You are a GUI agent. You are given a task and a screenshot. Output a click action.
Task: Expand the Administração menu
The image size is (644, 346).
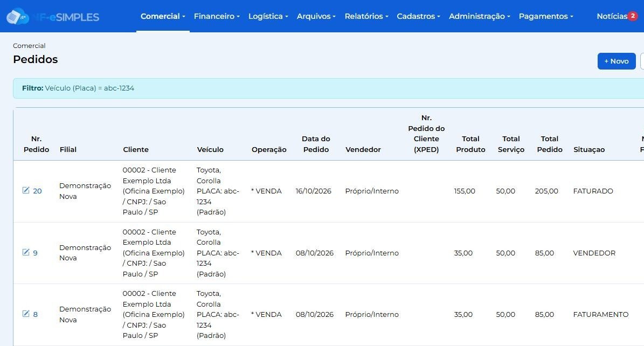pos(479,16)
